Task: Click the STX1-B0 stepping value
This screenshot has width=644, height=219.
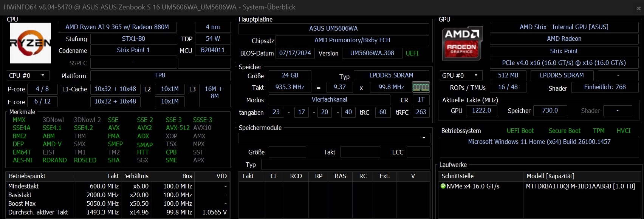Action: (133, 39)
